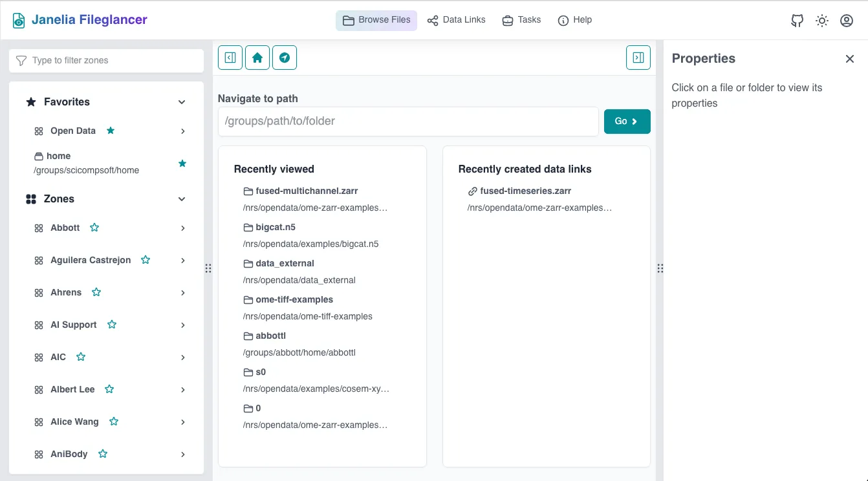Screen dimensions: 868x481
Task: Open the recently viewed bigcat.n5 folder
Action: coord(276,228)
